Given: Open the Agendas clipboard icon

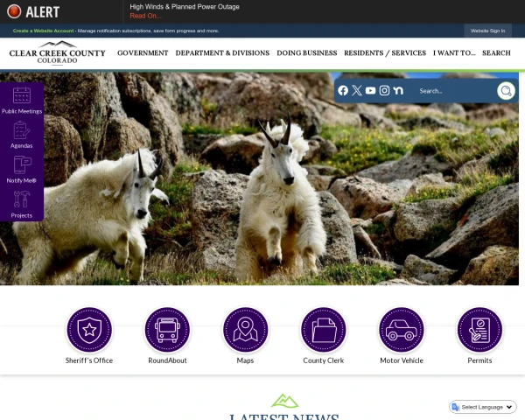Looking at the screenshot, I should click(x=22, y=130).
